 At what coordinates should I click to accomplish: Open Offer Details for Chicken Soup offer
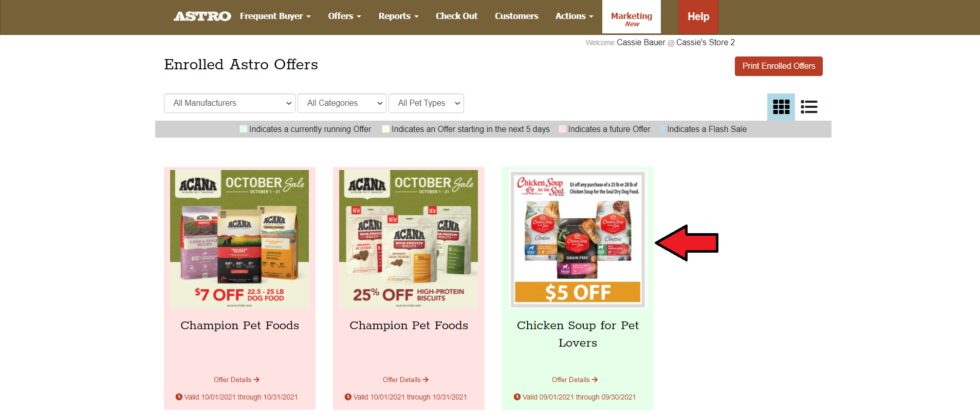[x=575, y=380]
